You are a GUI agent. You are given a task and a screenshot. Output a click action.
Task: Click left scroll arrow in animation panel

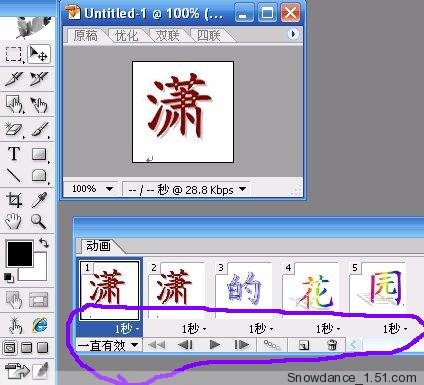353,345
